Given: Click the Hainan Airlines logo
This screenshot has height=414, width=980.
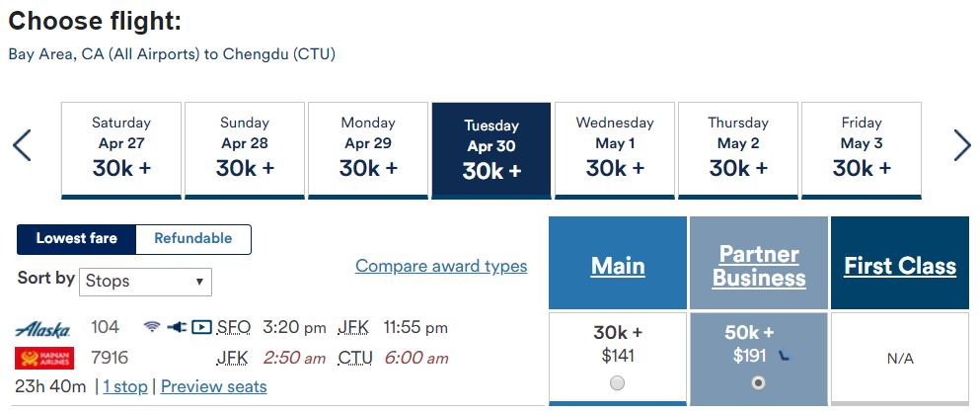Looking at the screenshot, I should [43, 358].
